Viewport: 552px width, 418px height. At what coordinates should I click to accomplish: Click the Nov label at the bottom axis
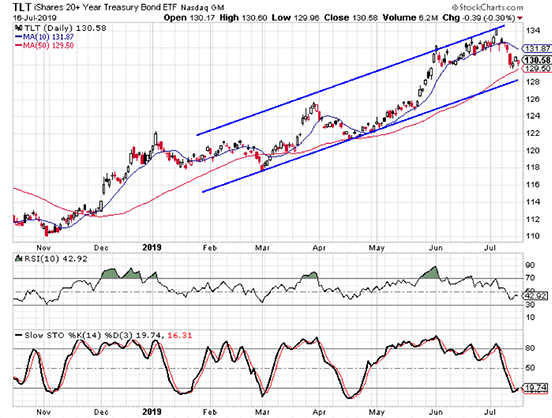point(44,412)
